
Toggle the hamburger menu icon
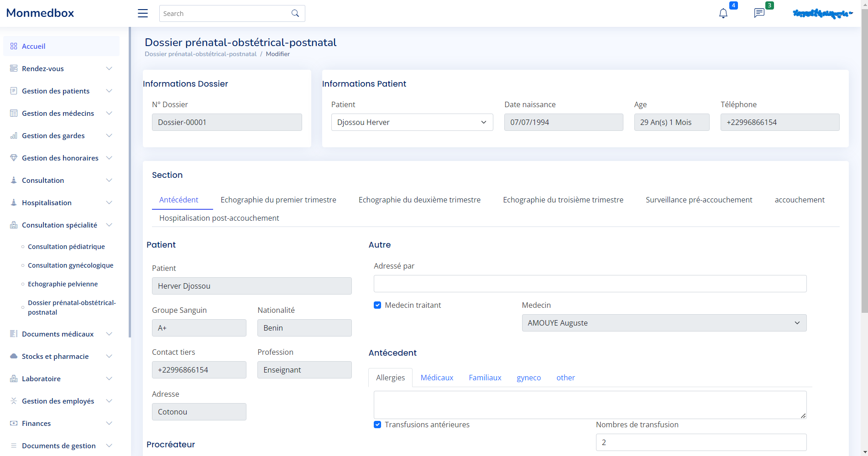pos(143,13)
